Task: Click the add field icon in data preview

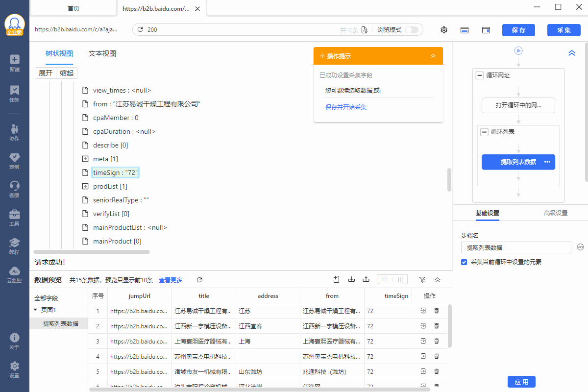Action: point(336,279)
